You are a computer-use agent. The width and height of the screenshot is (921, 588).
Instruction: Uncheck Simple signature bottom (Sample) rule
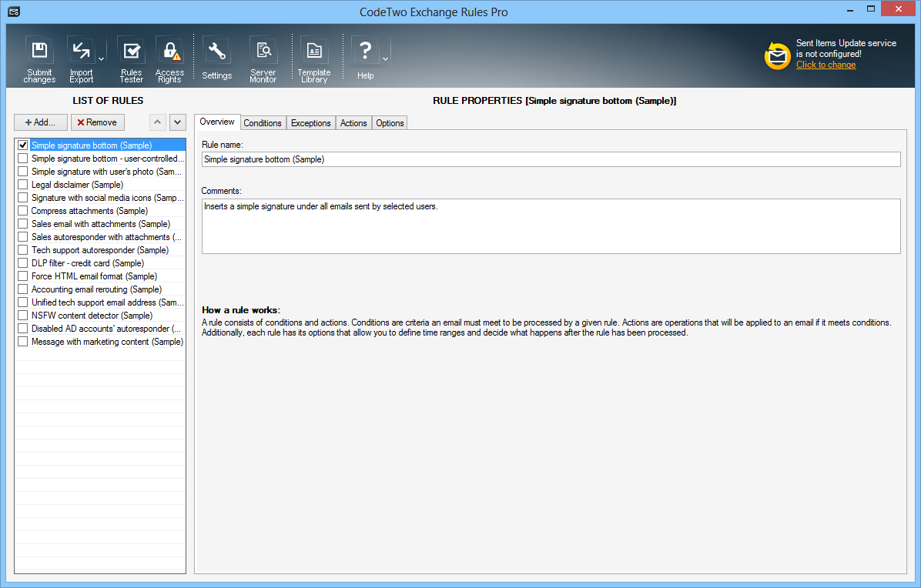(x=23, y=145)
